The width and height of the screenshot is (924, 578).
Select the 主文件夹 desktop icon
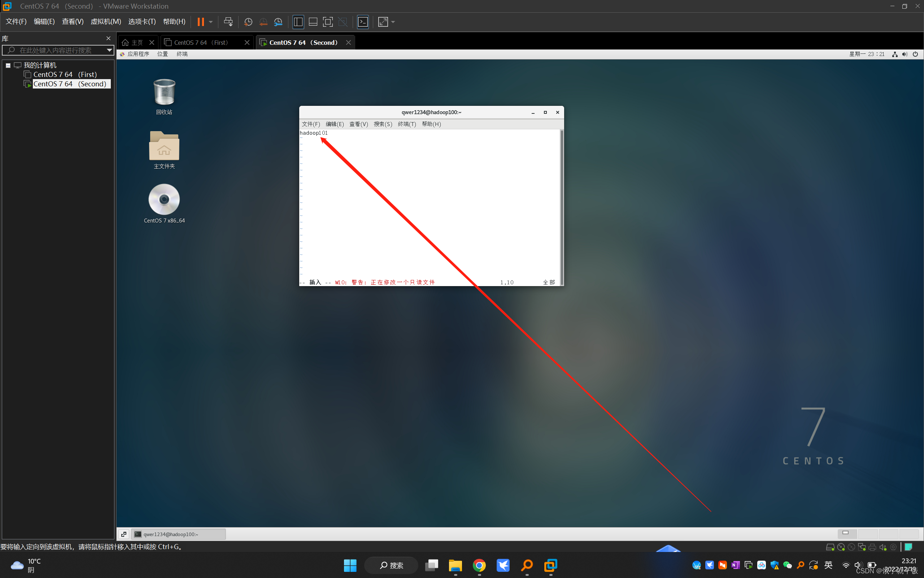[164, 150]
